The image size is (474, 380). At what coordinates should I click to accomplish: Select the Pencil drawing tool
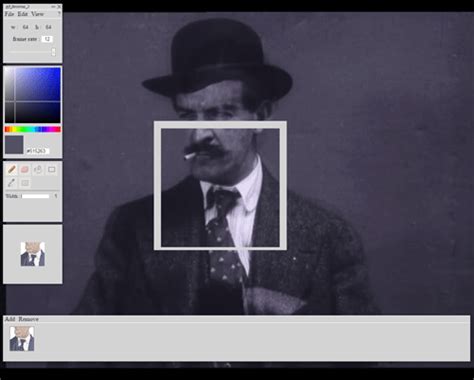pos(12,170)
